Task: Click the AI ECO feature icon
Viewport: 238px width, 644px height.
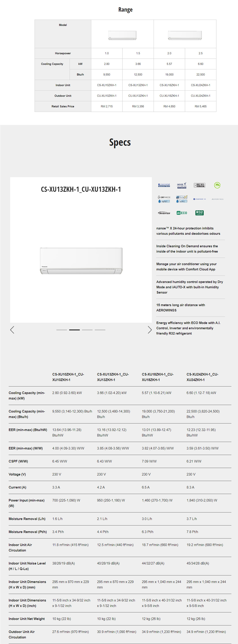Action: coord(182,213)
